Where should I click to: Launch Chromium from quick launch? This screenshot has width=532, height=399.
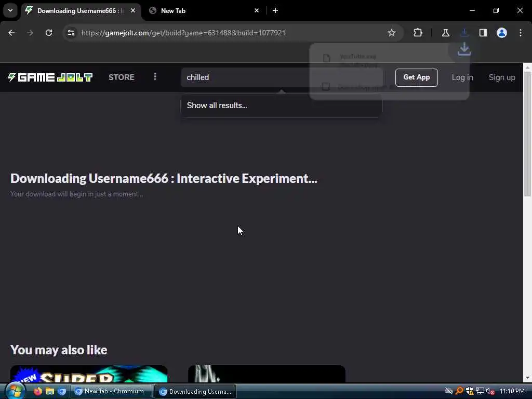[62, 391]
